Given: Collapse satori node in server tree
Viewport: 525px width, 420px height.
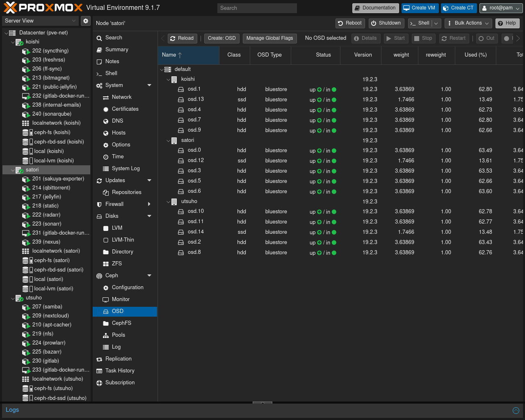Looking at the screenshot, I should tap(13, 170).
